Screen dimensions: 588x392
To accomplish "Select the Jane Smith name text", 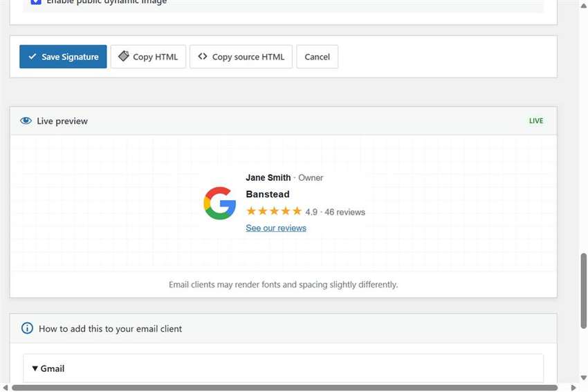I will tap(268, 177).
